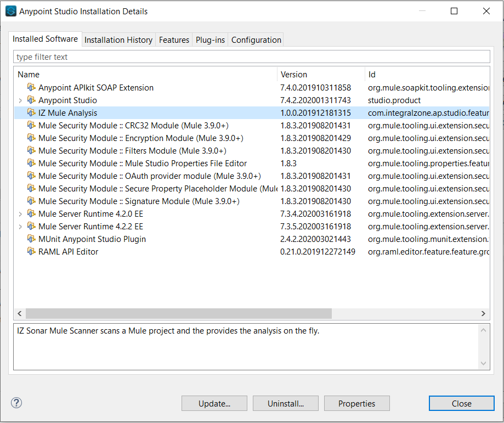Select the Anypoint APIkit SOAP Extension row
Image resolution: width=504 pixels, height=423 pixels.
coord(252,87)
